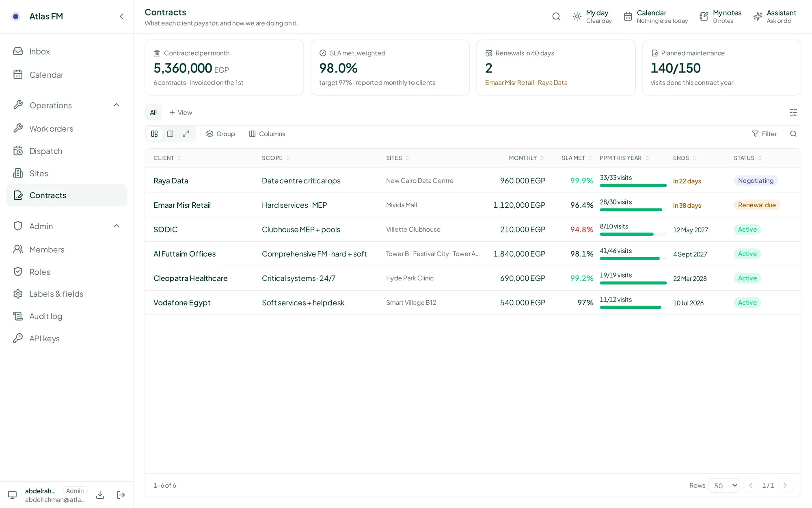Collapse the sidebar with the chevron arrow

tap(121, 16)
